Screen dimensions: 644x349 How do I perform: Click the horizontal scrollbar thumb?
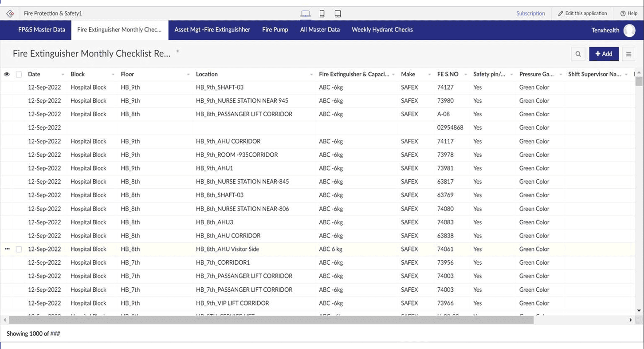coord(271,320)
